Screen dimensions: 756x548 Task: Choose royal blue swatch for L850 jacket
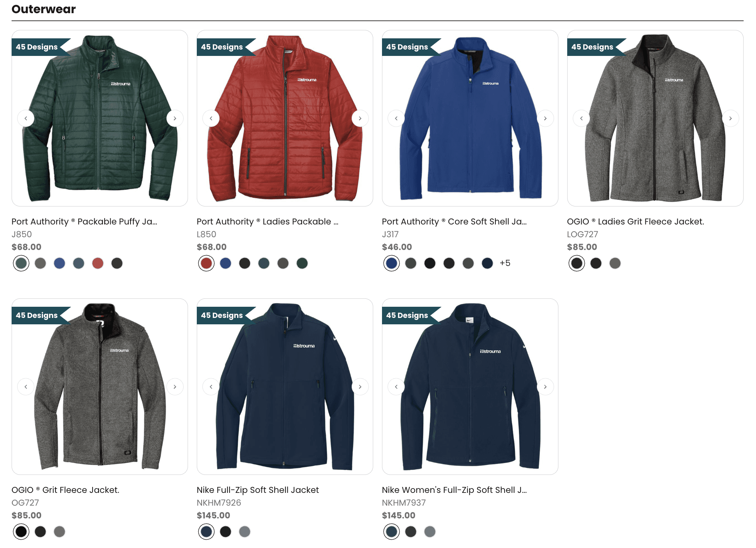(226, 263)
